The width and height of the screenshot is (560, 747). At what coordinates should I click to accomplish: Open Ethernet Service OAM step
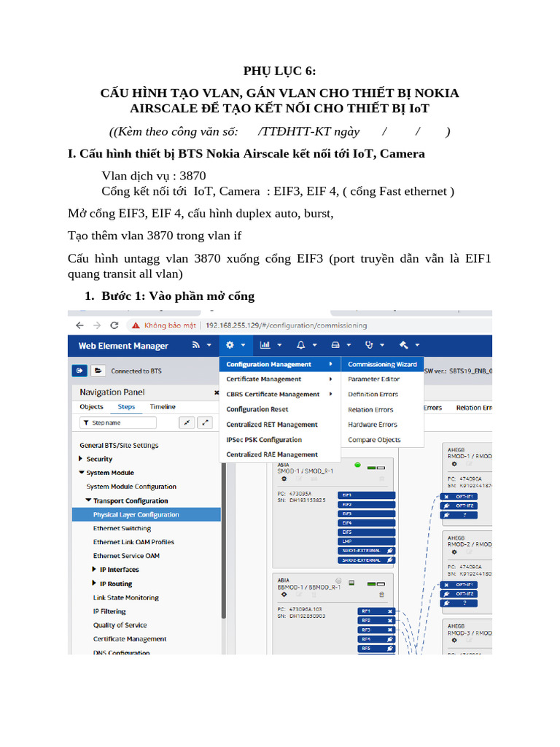point(126,556)
